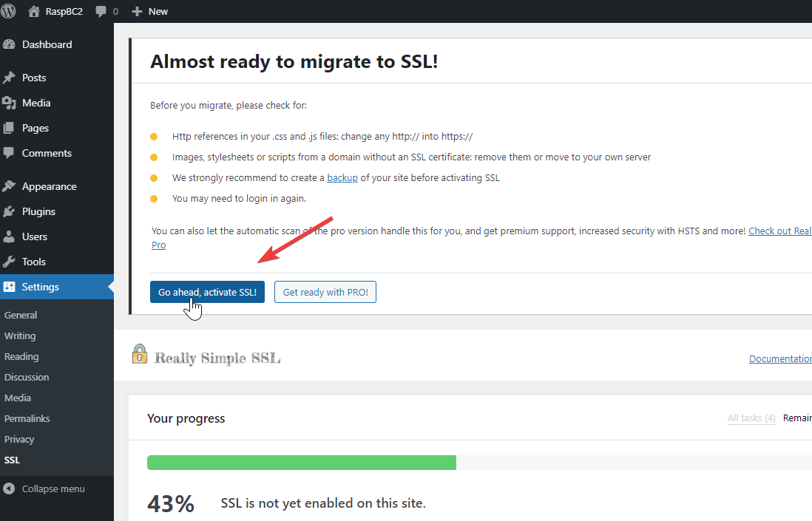This screenshot has width=812, height=521.
Task: Click the comments bubble icon in the admin bar
Action: [101, 11]
